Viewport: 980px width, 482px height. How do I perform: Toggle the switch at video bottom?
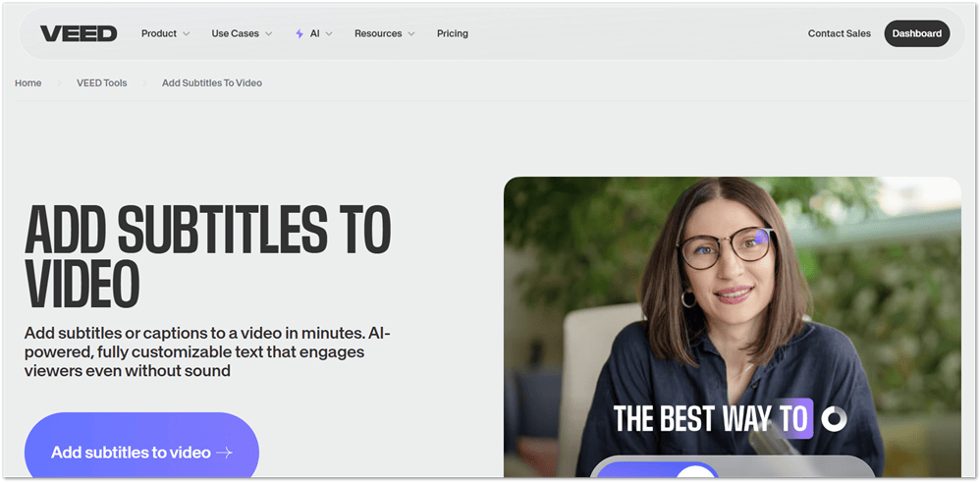[656, 470]
